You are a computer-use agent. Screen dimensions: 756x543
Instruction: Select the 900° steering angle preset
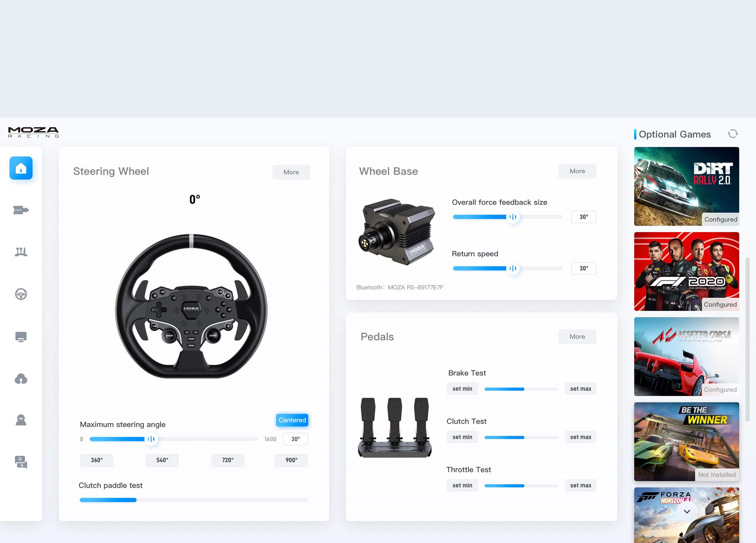coord(291,460)
